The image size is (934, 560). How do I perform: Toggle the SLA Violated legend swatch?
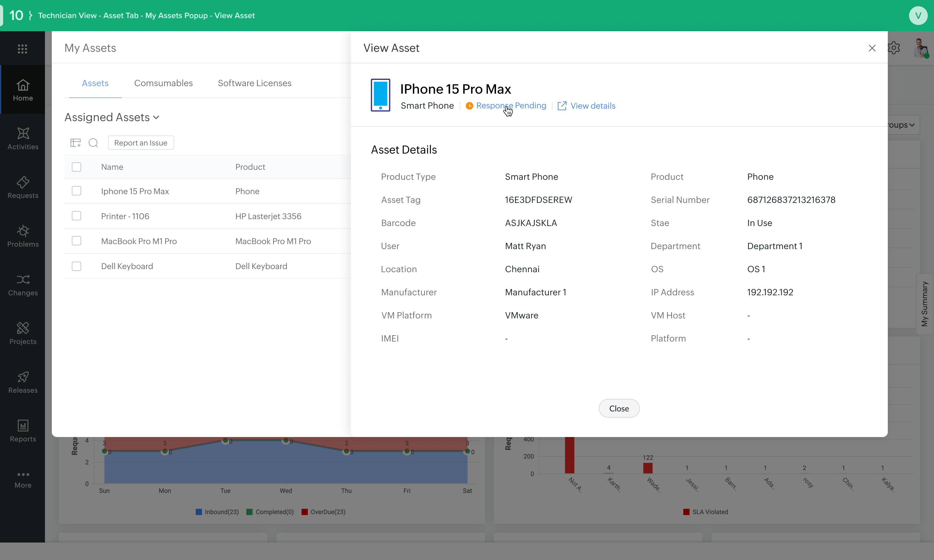(686, 512)
